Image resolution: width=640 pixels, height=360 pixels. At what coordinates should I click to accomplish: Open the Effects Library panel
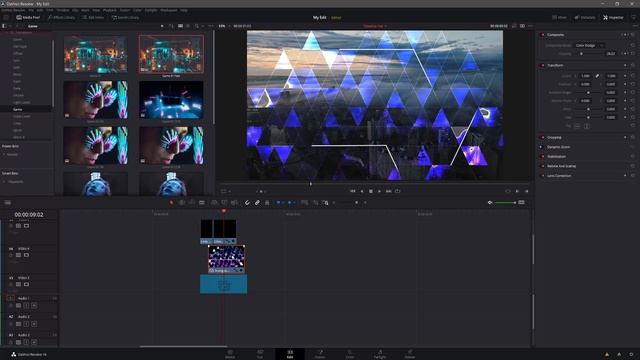pyautogui.click(x=61, y=18)
